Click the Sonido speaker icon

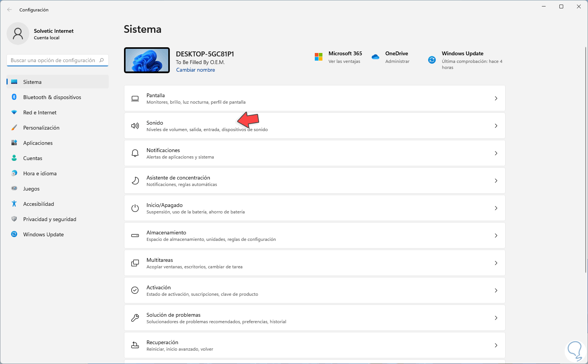click(x=135, y=126)
